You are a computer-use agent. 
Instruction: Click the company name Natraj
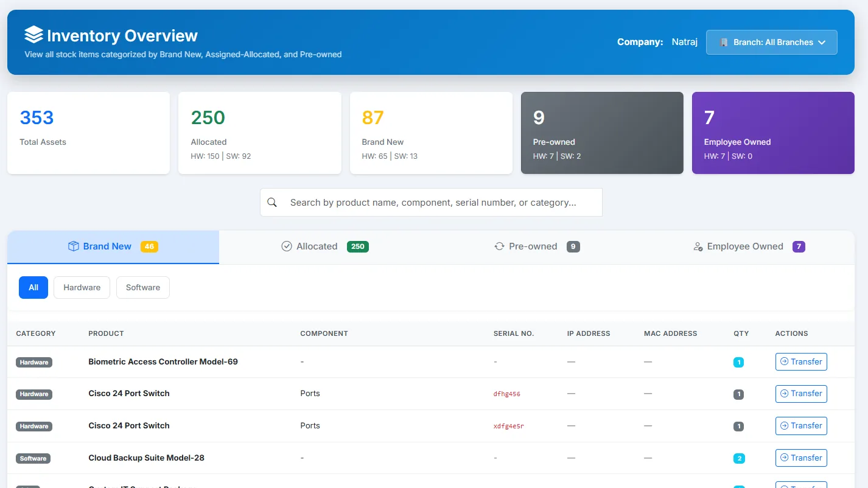(685, 42)
